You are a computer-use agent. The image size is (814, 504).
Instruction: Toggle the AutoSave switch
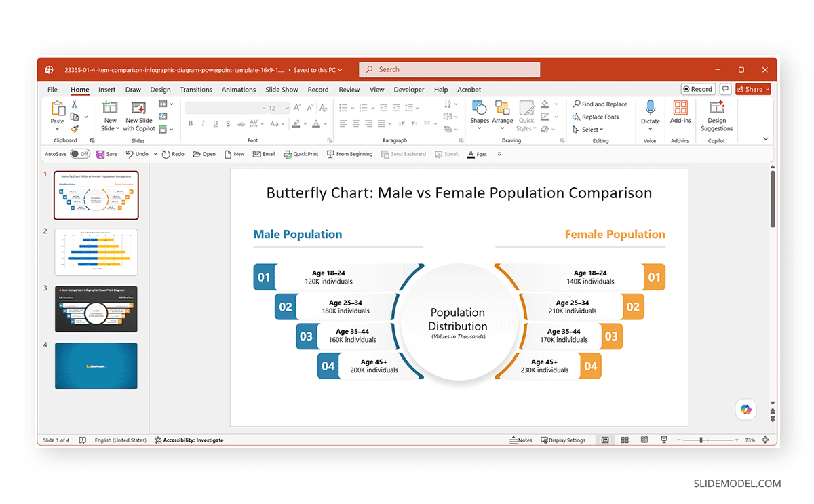coord(79,154)
